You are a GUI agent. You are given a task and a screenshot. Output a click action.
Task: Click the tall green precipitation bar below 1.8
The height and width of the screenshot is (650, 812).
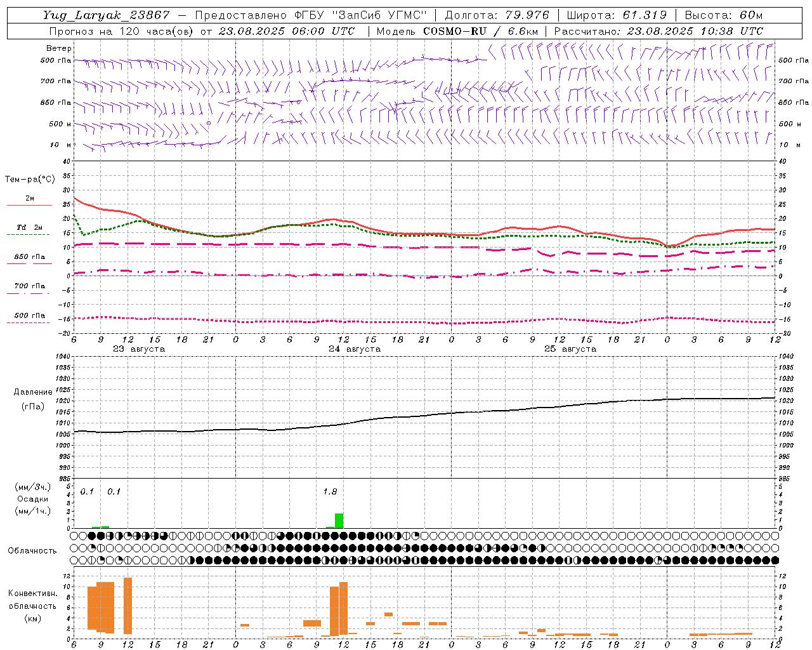(x=339, y=521)
